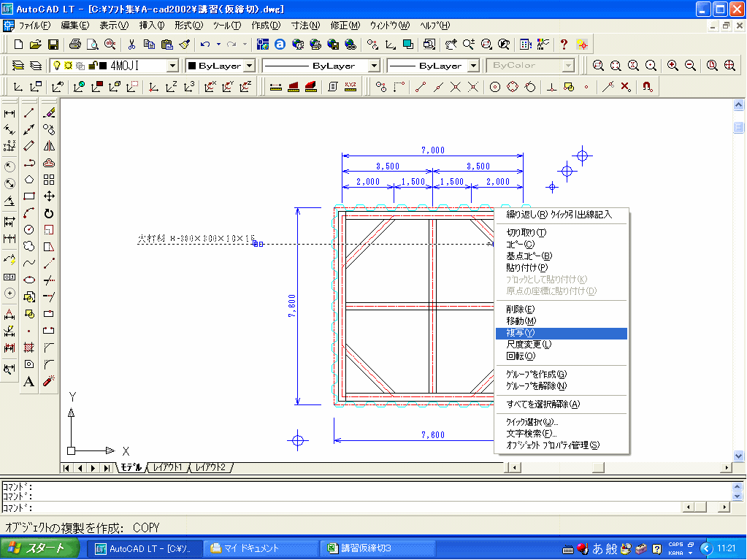The image size is (747, 560).
Task: Select the Line drawing tool
Action: (x=29, y=113)
